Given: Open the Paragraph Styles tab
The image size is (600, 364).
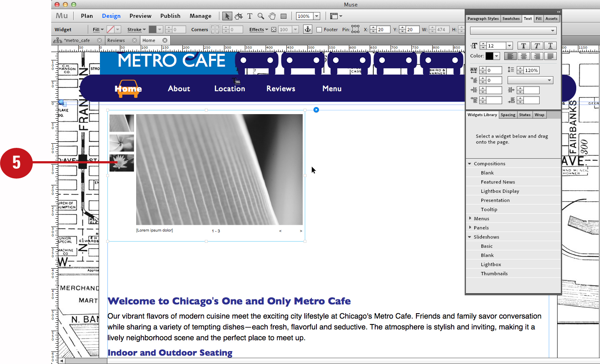Looking at the screenshot, I should pos(483,19).
